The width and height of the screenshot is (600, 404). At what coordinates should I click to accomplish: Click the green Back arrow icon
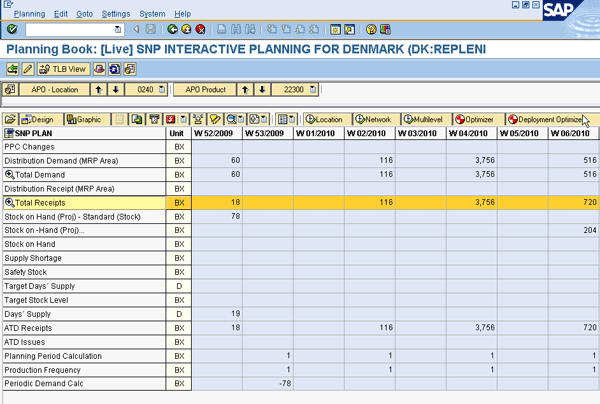tap(173, 30)
